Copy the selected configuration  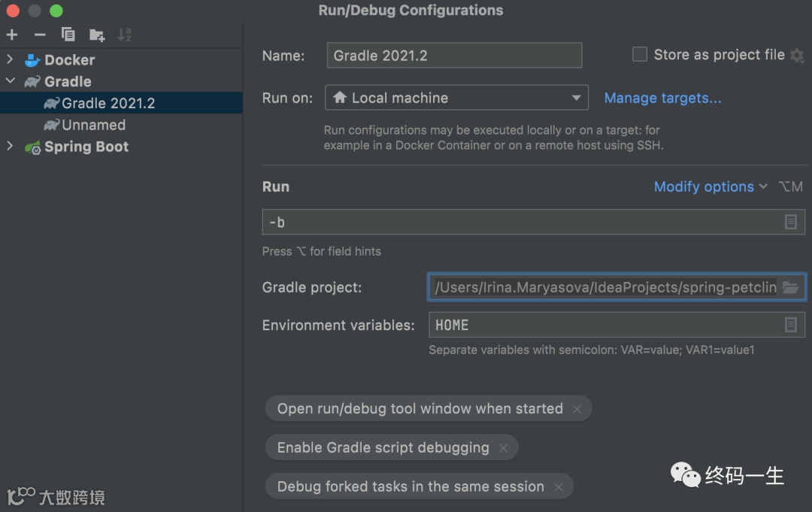pos(68,35)
